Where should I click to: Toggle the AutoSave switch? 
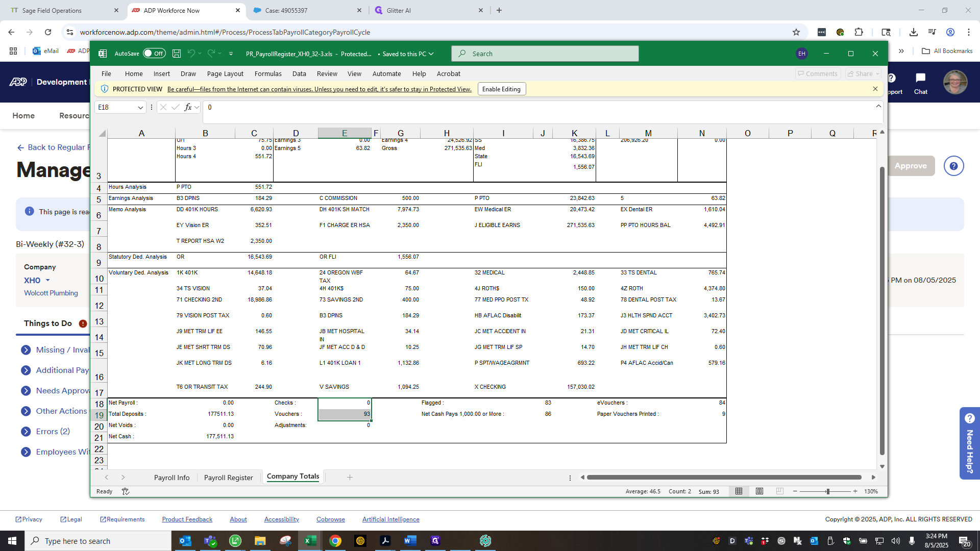tap(154, 54)
